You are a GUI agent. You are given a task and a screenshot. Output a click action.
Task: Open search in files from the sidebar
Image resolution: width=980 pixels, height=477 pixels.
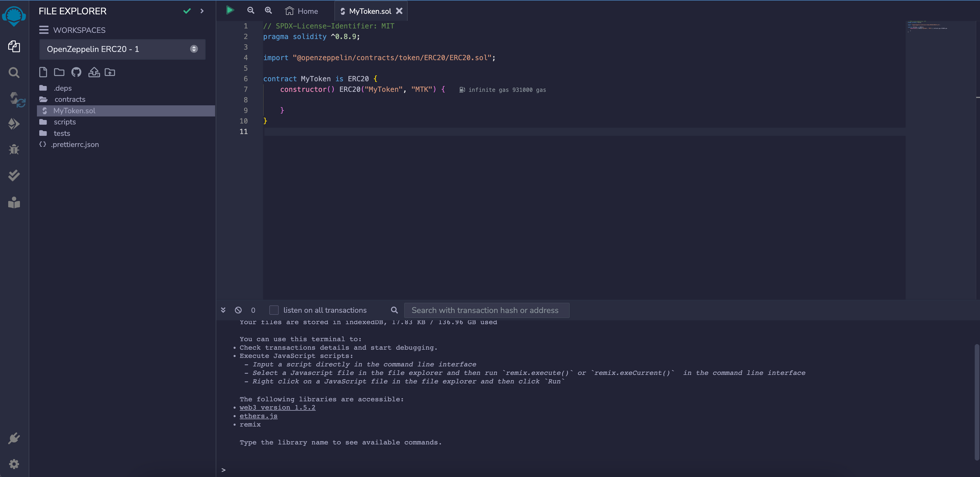(x=14, y=72)
